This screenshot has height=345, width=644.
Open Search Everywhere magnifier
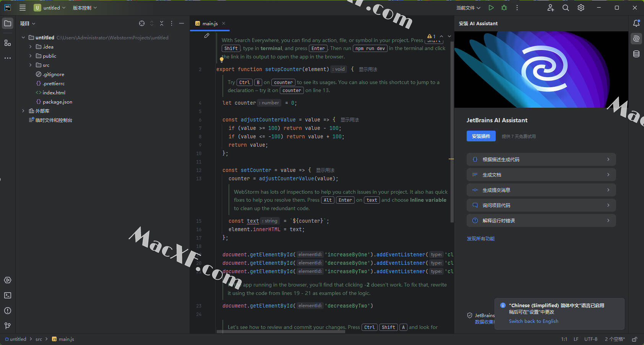(x=566, y=8)
